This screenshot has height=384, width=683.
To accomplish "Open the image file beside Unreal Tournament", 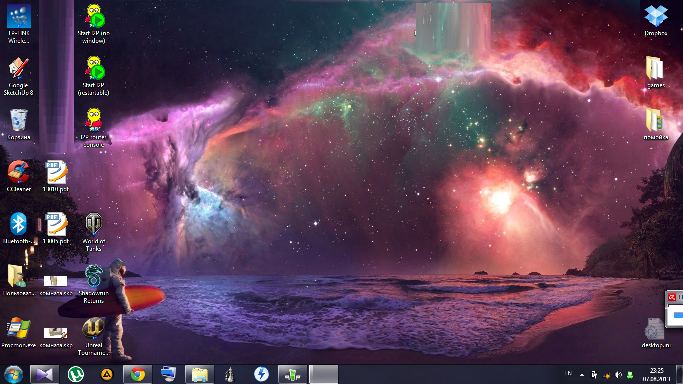I will click(x=56, y=337).
